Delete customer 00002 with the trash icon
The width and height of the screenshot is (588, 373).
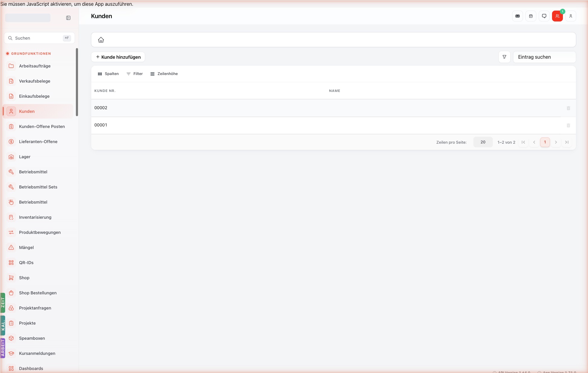click(568, 108)
